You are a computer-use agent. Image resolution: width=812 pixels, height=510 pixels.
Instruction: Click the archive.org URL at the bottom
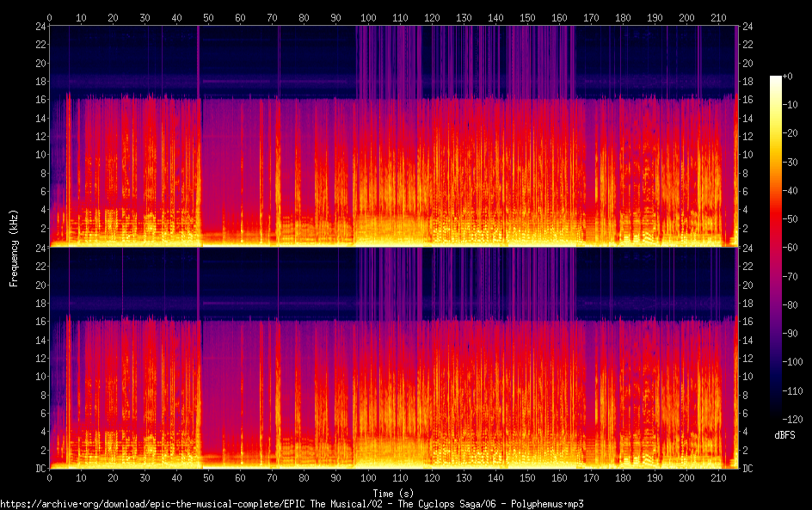[292, 504]
